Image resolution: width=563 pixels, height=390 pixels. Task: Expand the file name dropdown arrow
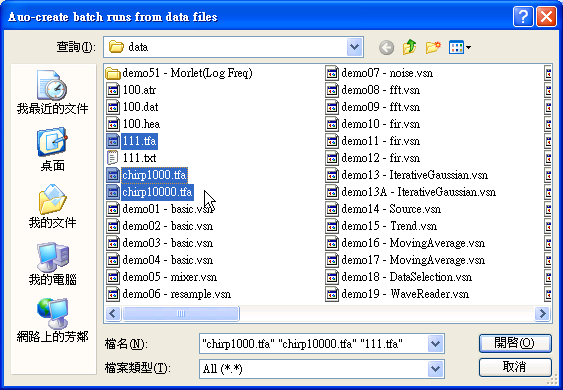pyautogui.click(x=436, y=344)
